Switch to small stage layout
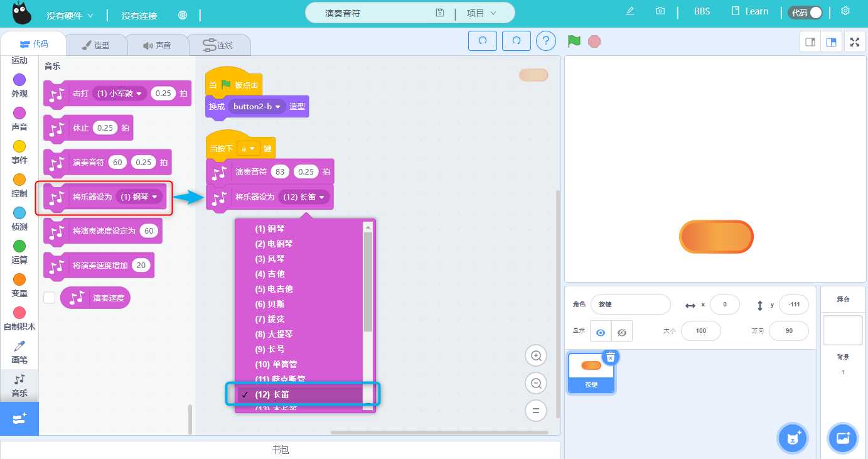868x459 pixels. click(x=810, y=42)
